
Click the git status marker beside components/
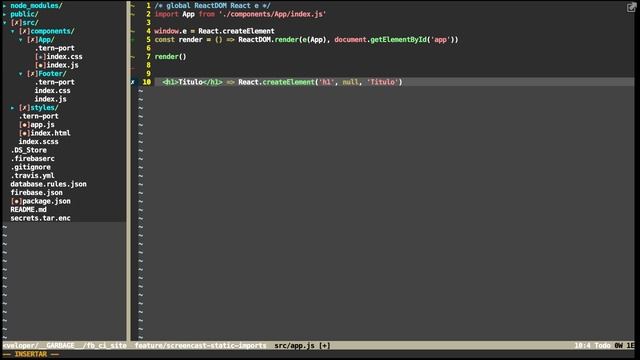click(24, 31)
